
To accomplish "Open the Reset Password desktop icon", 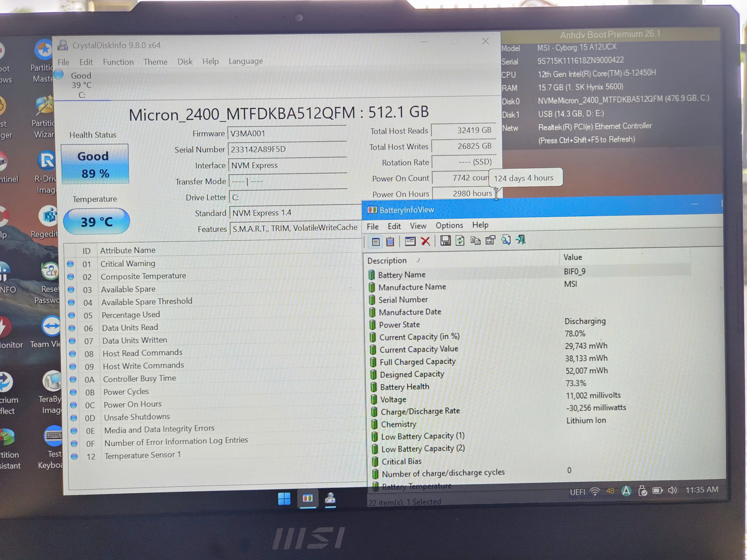I will (x=47, y=283).
